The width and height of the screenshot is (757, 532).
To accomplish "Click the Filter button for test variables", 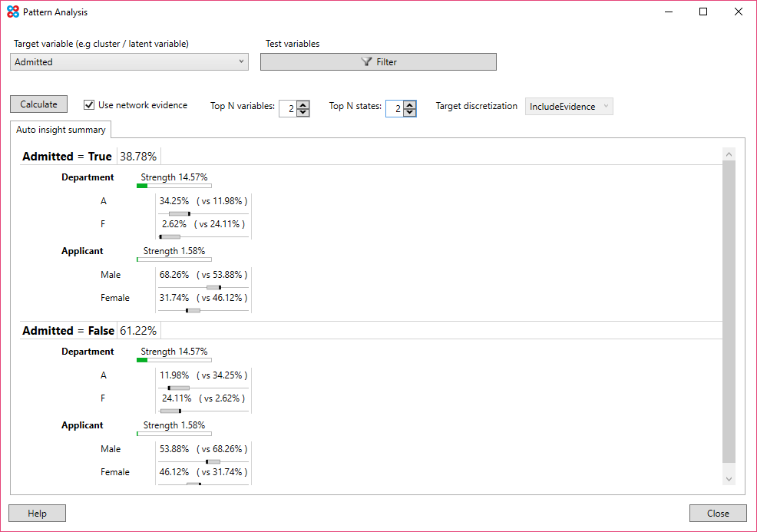I will [378, 61].
